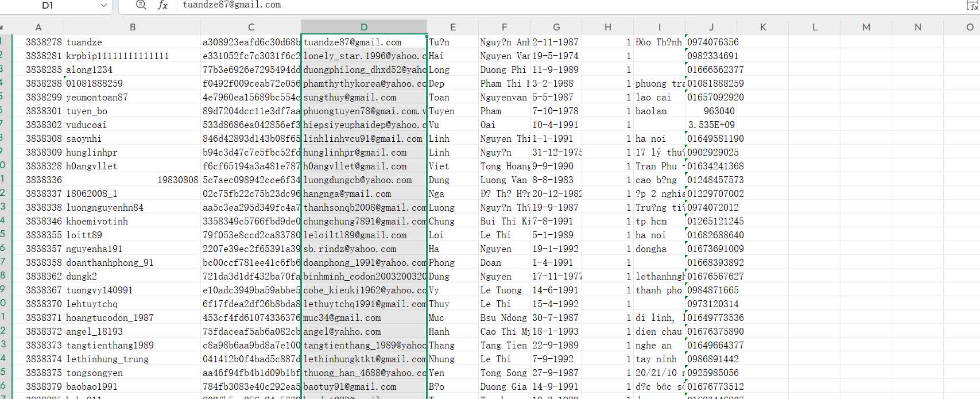980x399 pixels.
Task: Select date cell 19-5-1974
Action: (556, 56)
